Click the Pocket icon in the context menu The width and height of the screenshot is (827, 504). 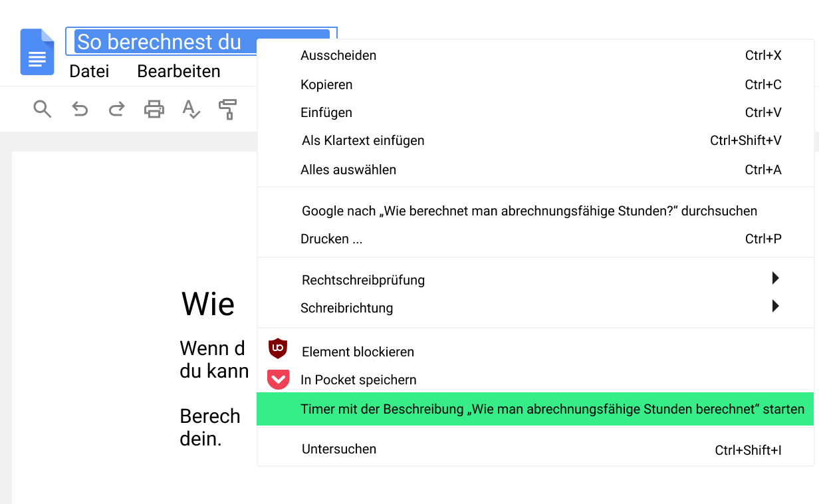[278, 379]
